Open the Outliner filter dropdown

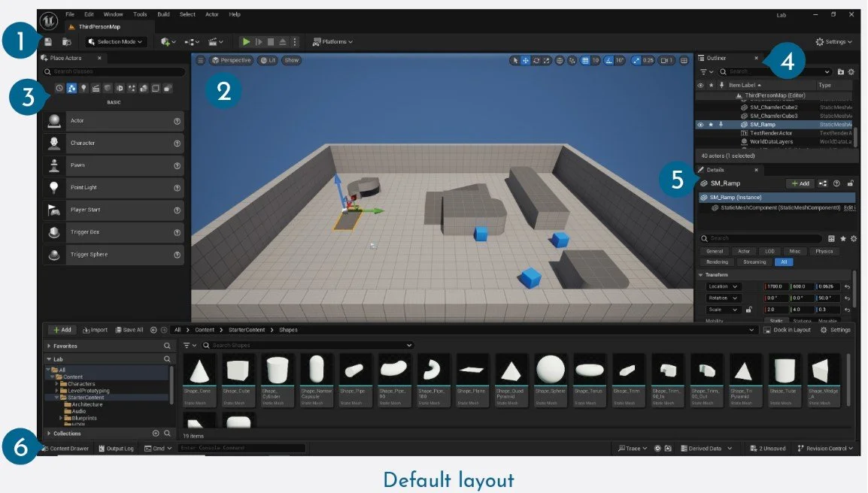pos(706,72)
